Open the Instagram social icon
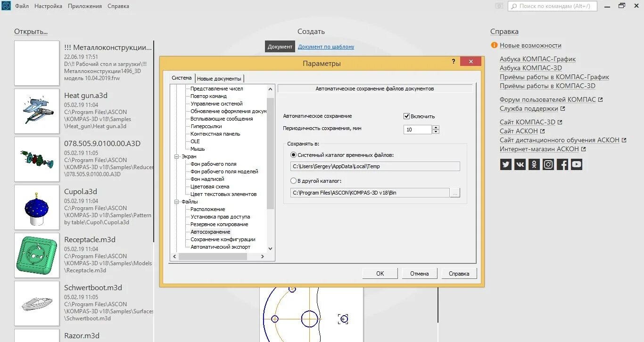The height and width of the screenshot is (342, 644). [x=548, y=164]
